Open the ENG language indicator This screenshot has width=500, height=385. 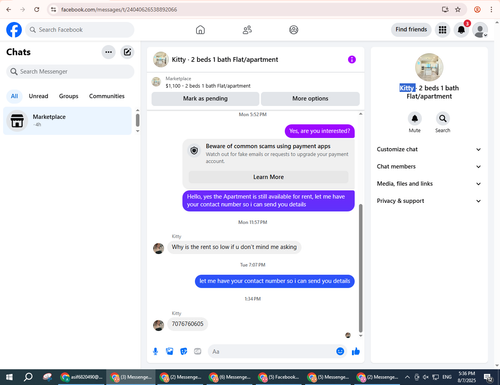[447, 377]
